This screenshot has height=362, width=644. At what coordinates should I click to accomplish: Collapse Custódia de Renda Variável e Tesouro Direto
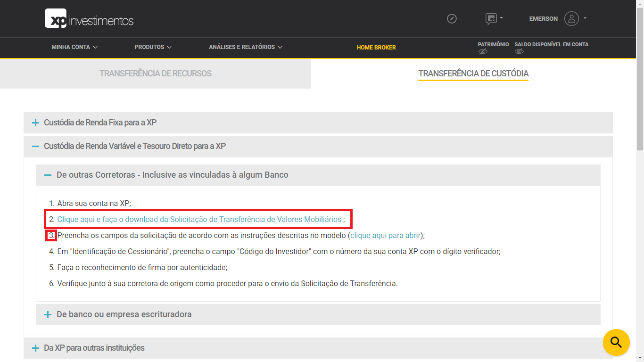click(x=318, y=147)
